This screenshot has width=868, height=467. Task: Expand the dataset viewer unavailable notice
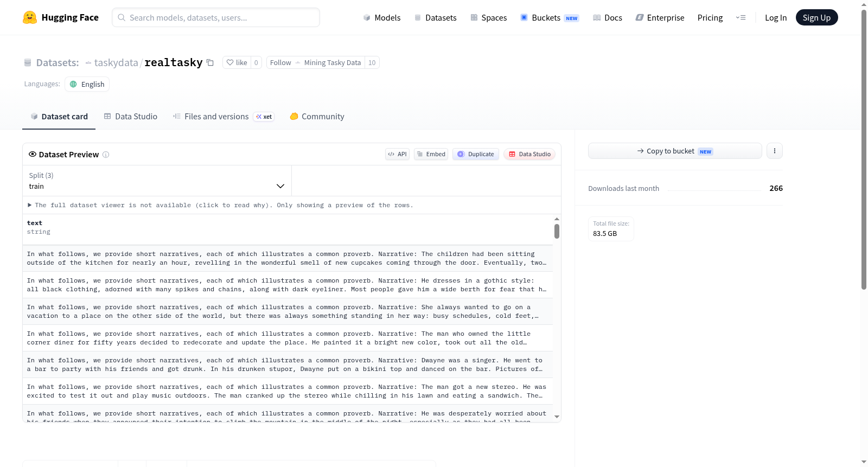(x=220, y=205)
